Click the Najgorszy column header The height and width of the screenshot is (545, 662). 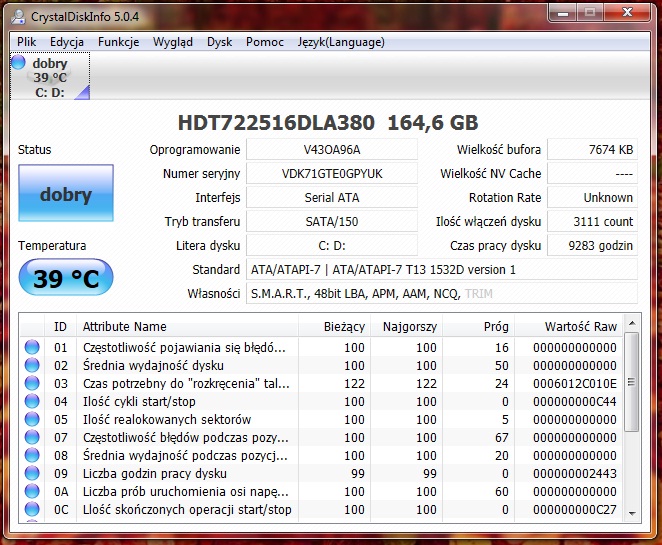(x=407, y=326)
